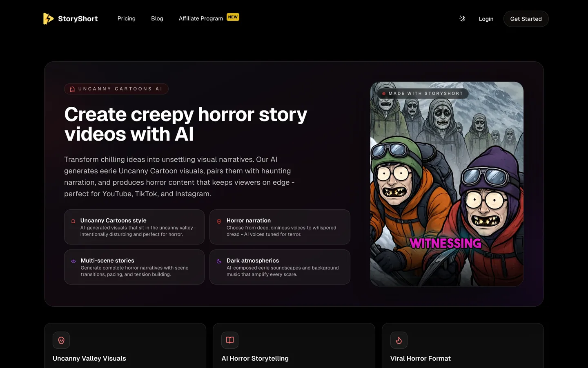This screenshot has height=368, width=588.
Task: Click the Uncanny Cartoons style ghost icon
Action: click(x=73, y=221)
